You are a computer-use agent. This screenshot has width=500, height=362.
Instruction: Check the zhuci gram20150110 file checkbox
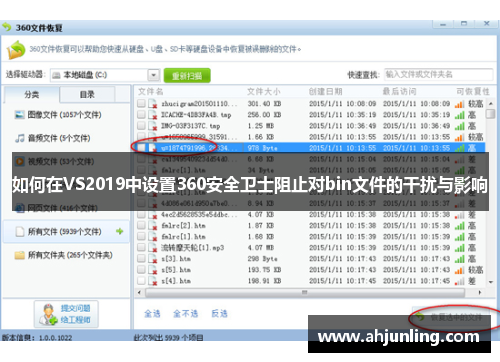141,104
